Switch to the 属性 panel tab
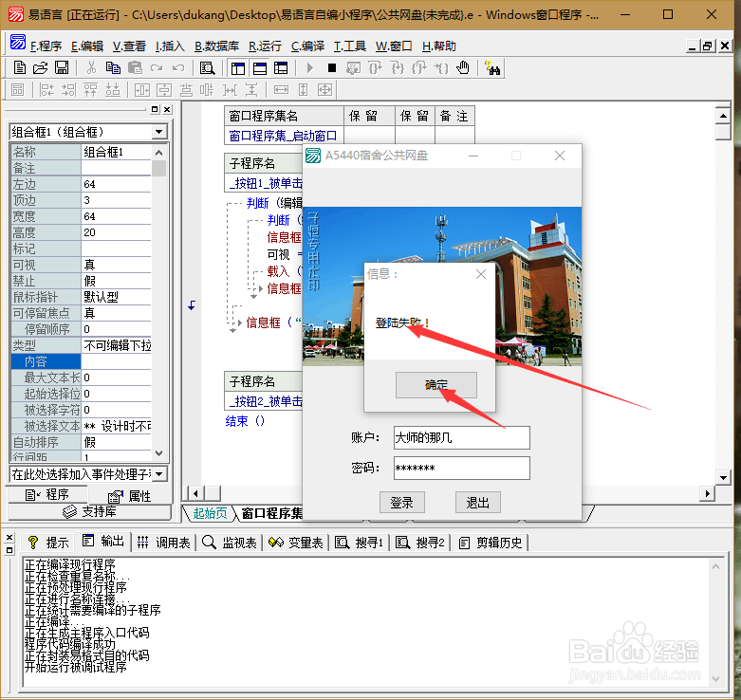Image resolution: width=741 pixels, height=700 pixels. [x=129, y=496]
